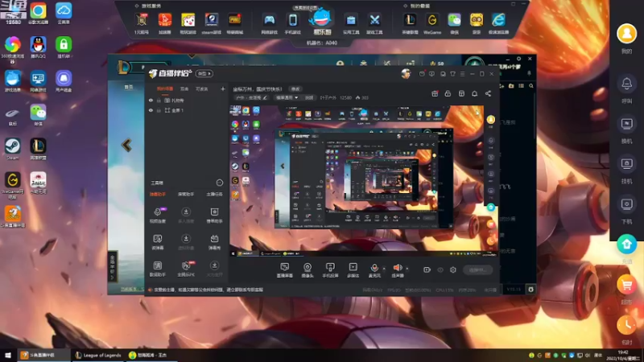
Task: Open the stream category dropdown
Action: tap(287, 97)
